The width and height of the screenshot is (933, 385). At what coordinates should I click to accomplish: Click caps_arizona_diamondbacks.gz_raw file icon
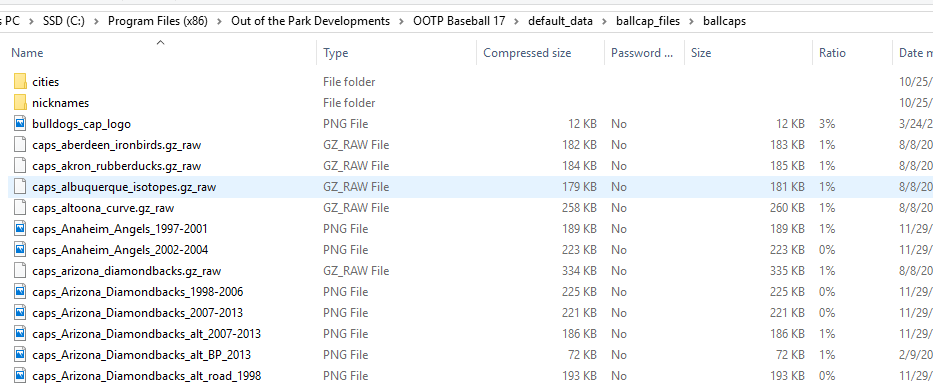[20, 271]
